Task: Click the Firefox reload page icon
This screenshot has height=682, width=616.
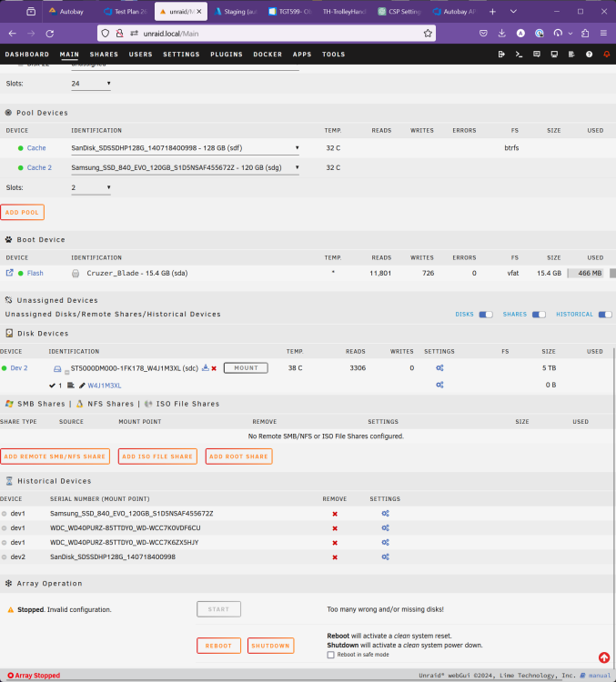Action: (50, 34)
